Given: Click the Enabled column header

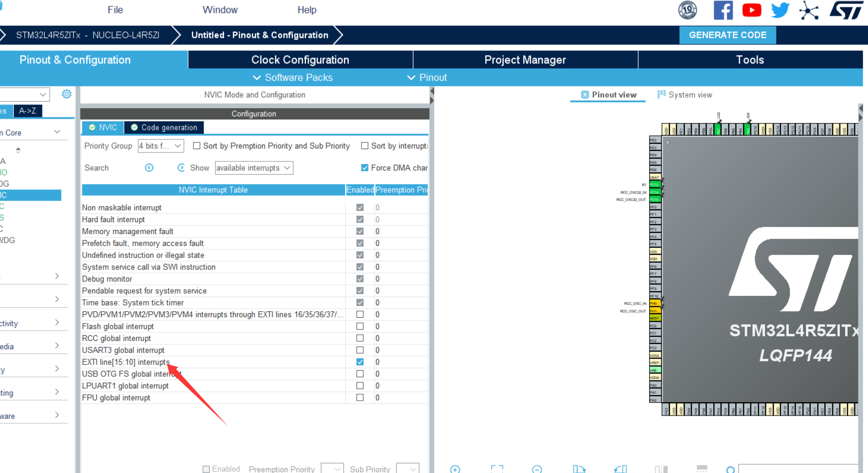Looking at the screenshot, I should [360, 189].
